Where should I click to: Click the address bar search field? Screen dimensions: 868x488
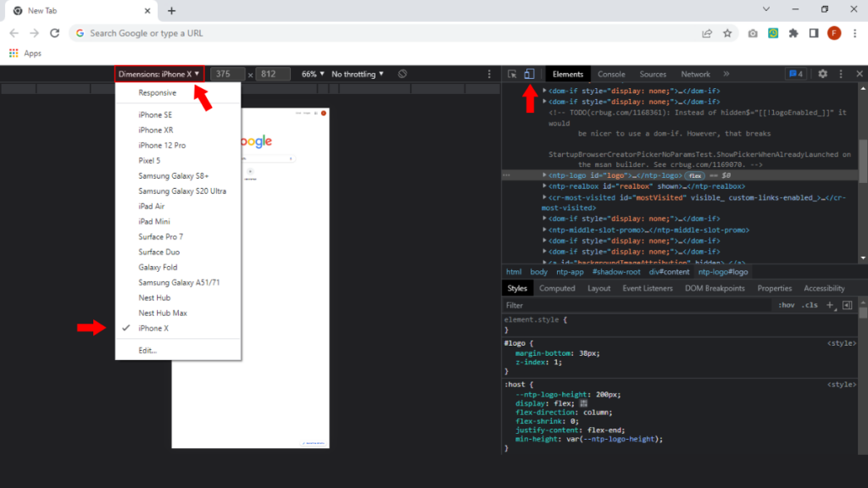tap(387, 33)
